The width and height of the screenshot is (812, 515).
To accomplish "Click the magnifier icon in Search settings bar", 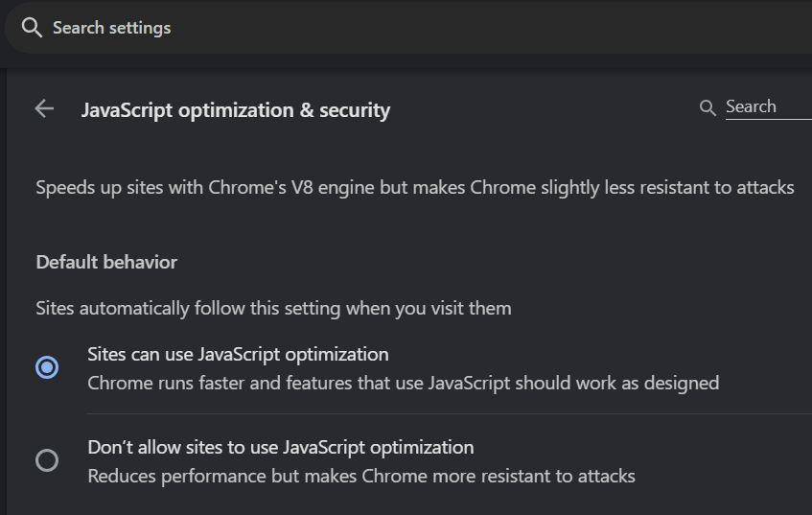I will coord(32,28).
